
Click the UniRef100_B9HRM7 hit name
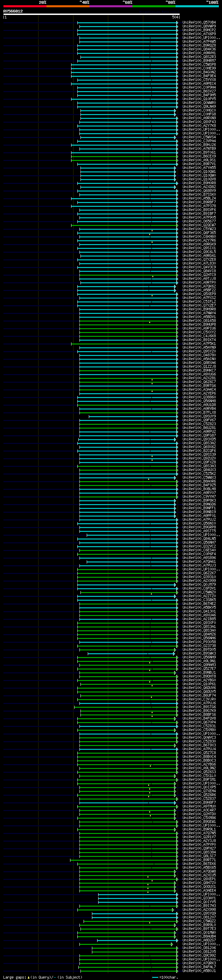[199, 60]
